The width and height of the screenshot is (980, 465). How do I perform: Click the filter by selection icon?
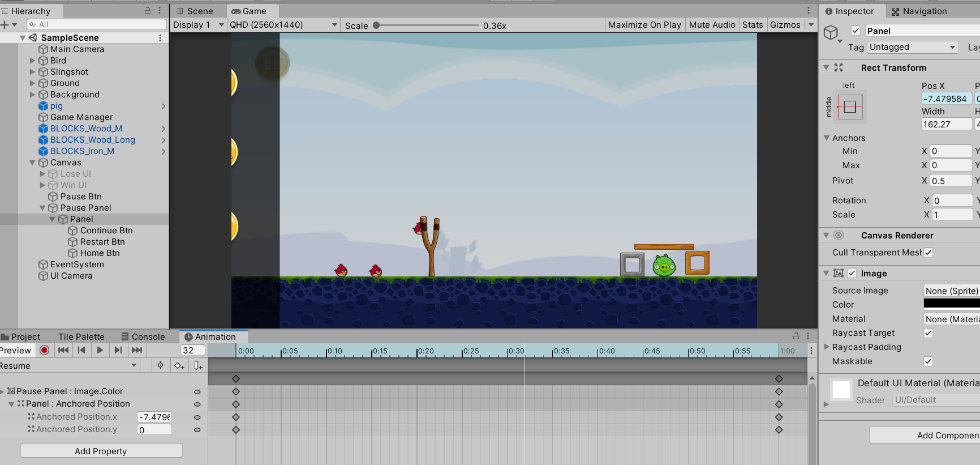click(x=160, y=365)
